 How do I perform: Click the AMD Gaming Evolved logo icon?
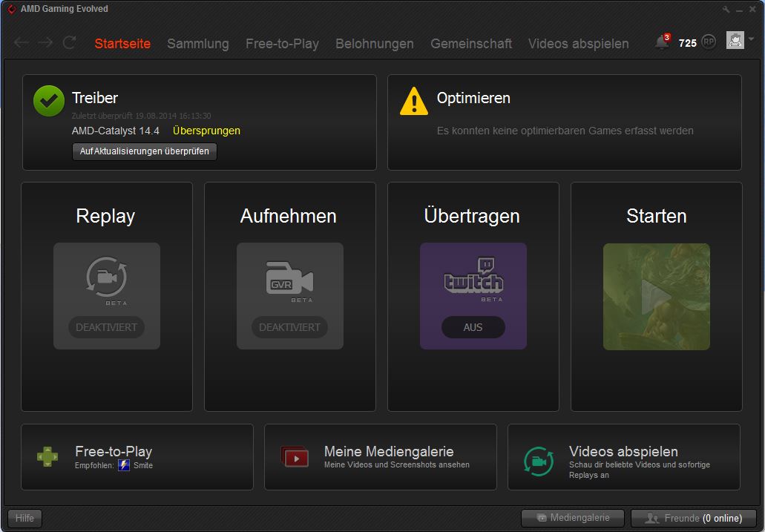(11, 9)
